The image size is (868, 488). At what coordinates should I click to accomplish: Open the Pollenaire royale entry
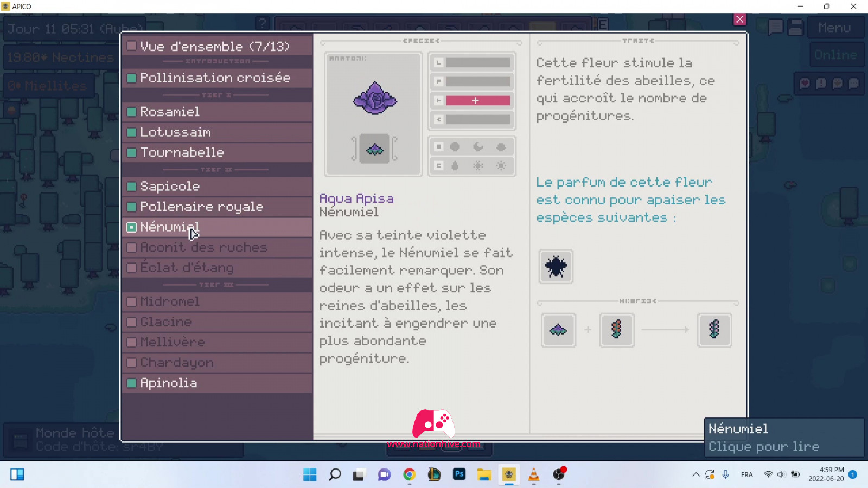click(217, 207)
